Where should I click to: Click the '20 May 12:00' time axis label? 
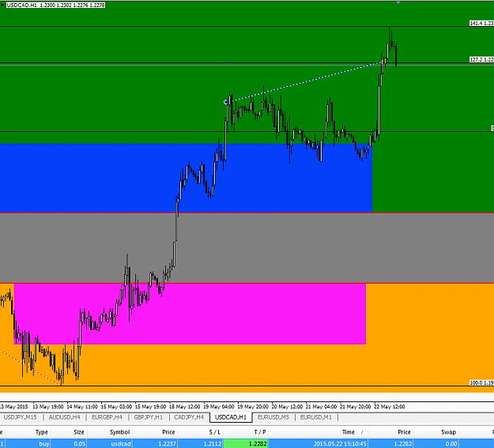click(x=287, y=407)
